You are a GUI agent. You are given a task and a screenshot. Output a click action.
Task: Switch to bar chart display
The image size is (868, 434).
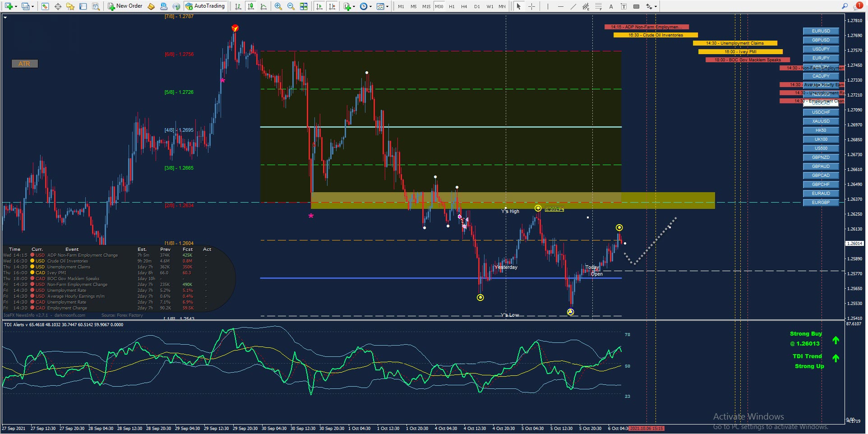tap(238, 6)
